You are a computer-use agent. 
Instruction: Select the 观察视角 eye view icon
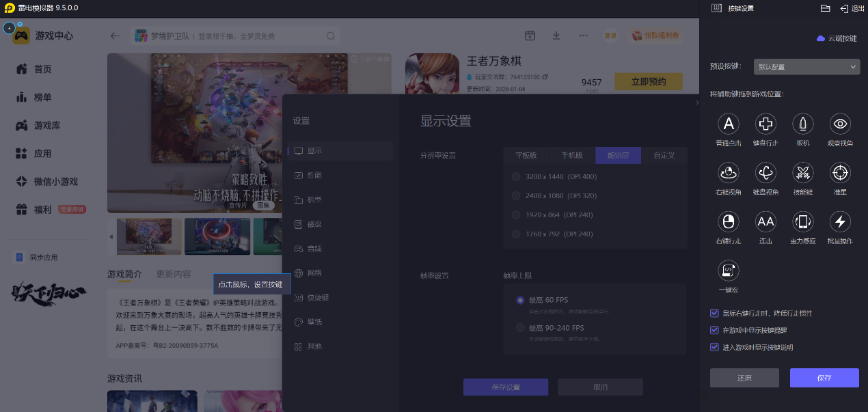coord(840,124)
